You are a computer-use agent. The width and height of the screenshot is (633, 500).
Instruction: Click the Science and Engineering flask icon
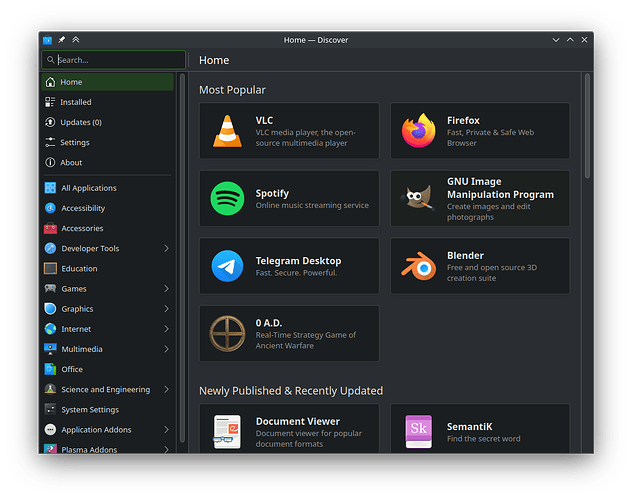point(50,389)
